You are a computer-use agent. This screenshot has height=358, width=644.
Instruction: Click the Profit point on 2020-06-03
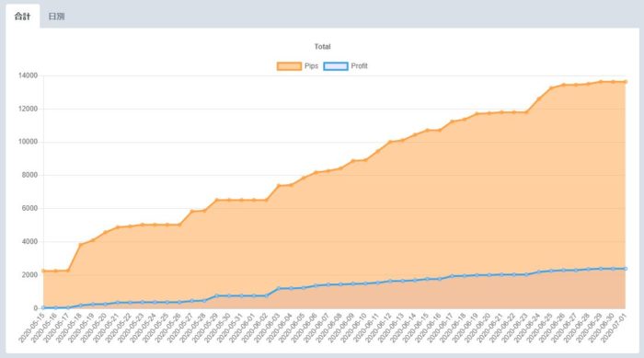(x=279, y=289)
